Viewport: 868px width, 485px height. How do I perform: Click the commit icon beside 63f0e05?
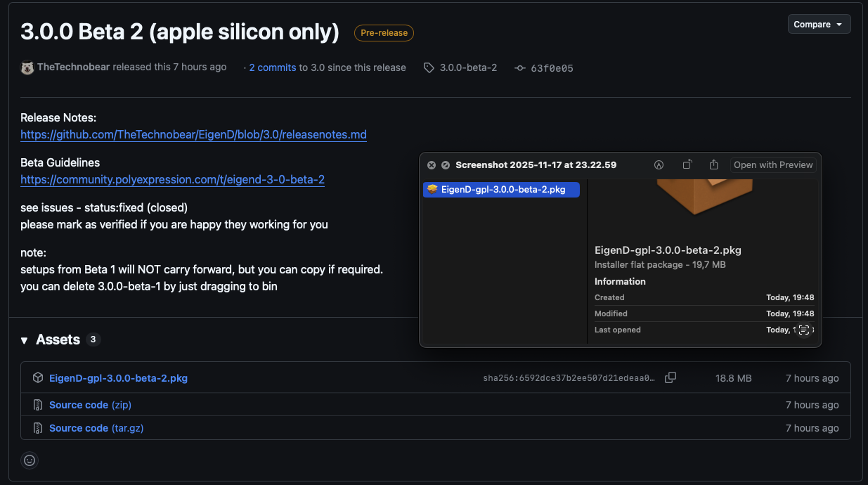tap(520, 68)
